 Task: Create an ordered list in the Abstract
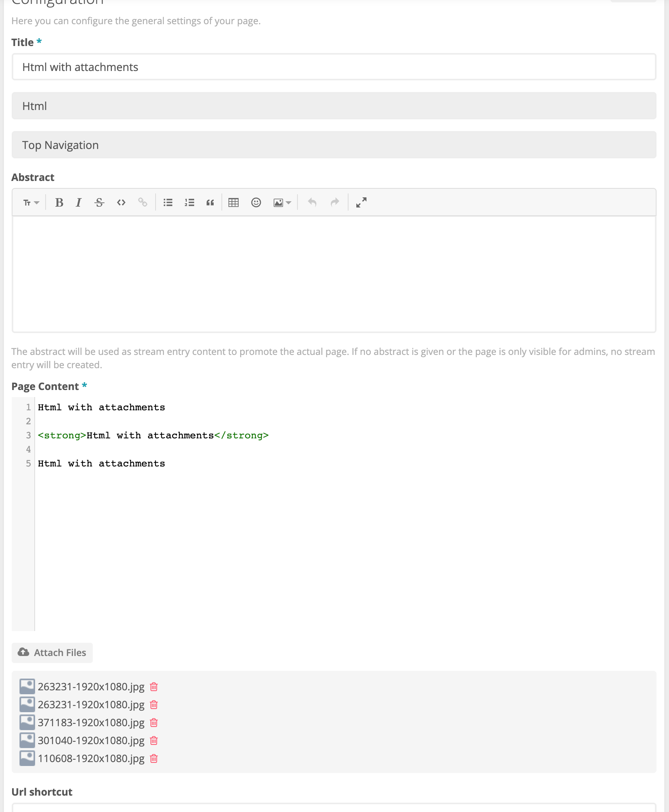click(189, 202)
